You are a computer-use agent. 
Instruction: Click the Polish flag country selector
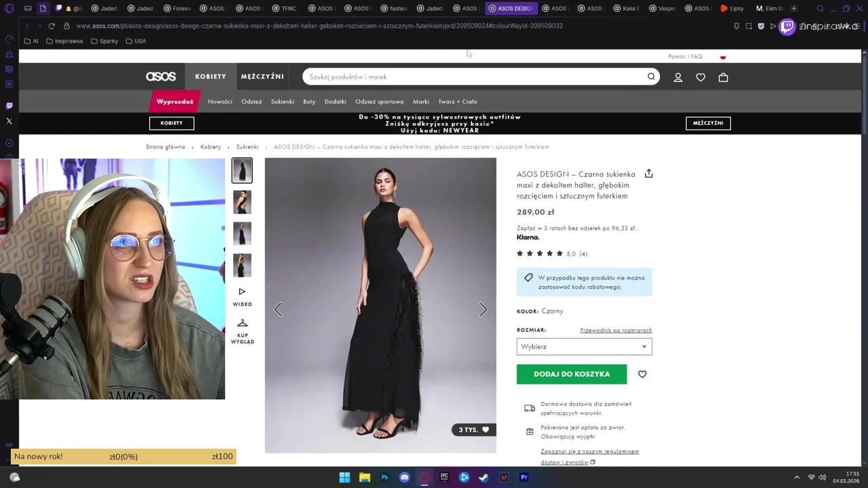[723, 57]
